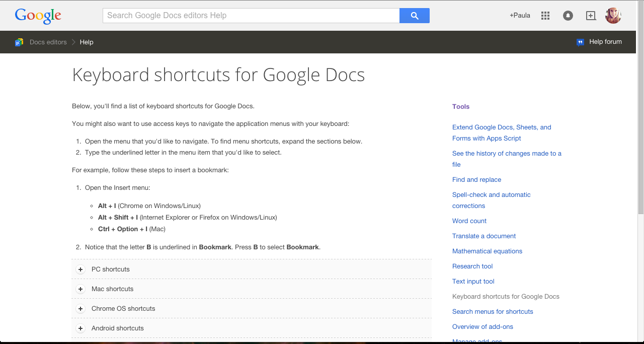Image resolution: width=644 pixels, height=344 pixels.
Task: Click the Keyboard shortcuts for Google Docs heading
Action: 218,75
